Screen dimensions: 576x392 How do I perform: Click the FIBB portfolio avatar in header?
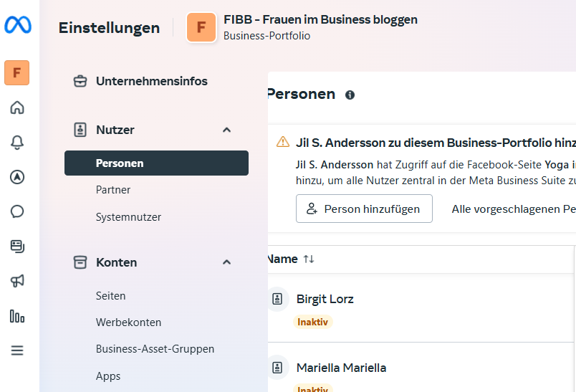tap(201, 27)
